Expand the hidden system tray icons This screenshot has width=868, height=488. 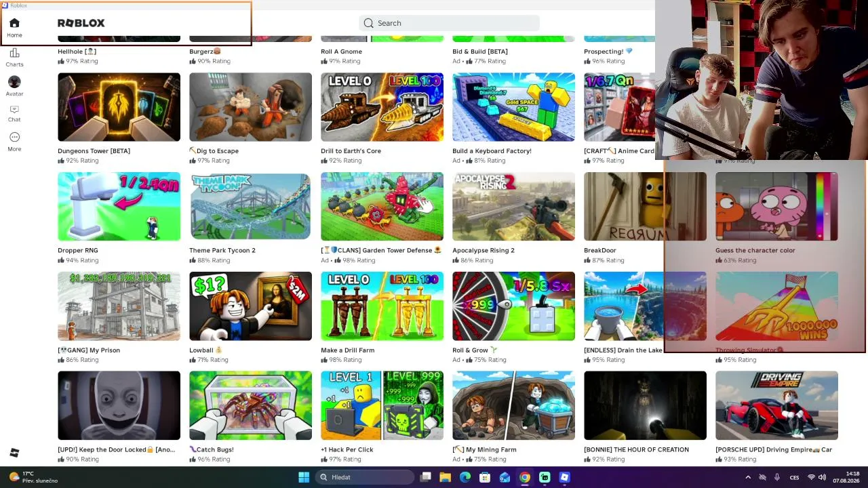point(748,477)
